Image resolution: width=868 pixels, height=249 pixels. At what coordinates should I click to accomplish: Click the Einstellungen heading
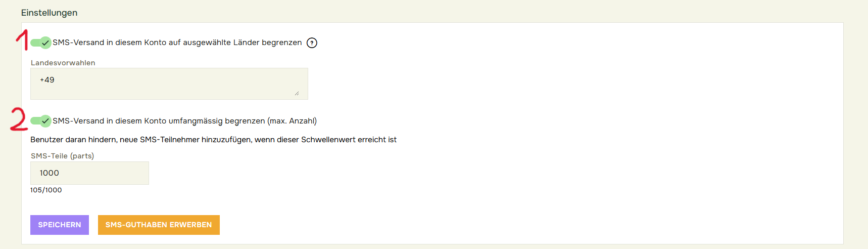click(x=49, y=13)
